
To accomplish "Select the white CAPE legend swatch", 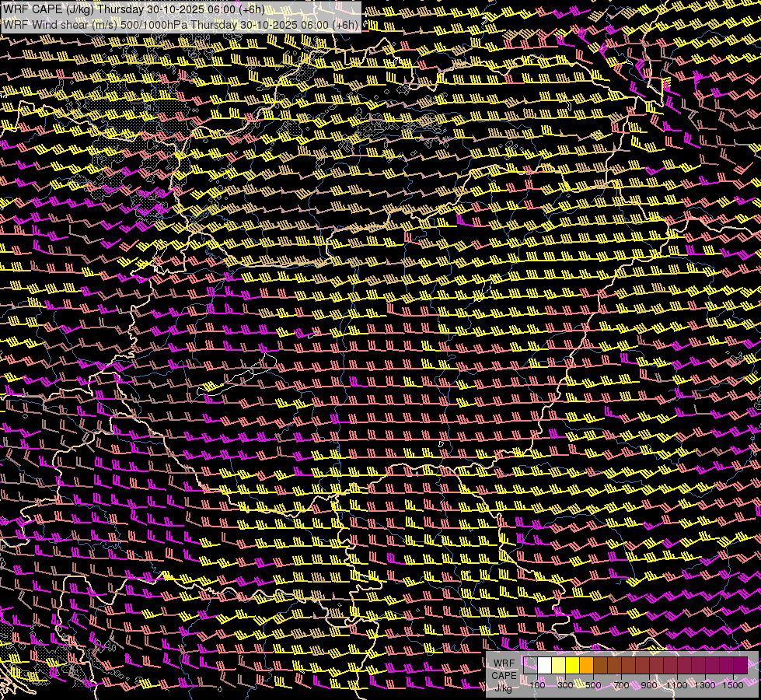I will point(544,665).
